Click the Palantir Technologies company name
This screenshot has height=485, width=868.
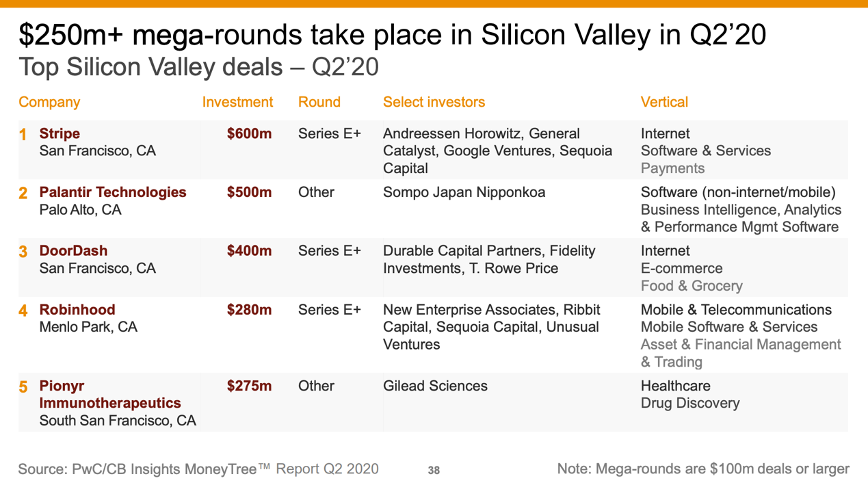point(113,193)
